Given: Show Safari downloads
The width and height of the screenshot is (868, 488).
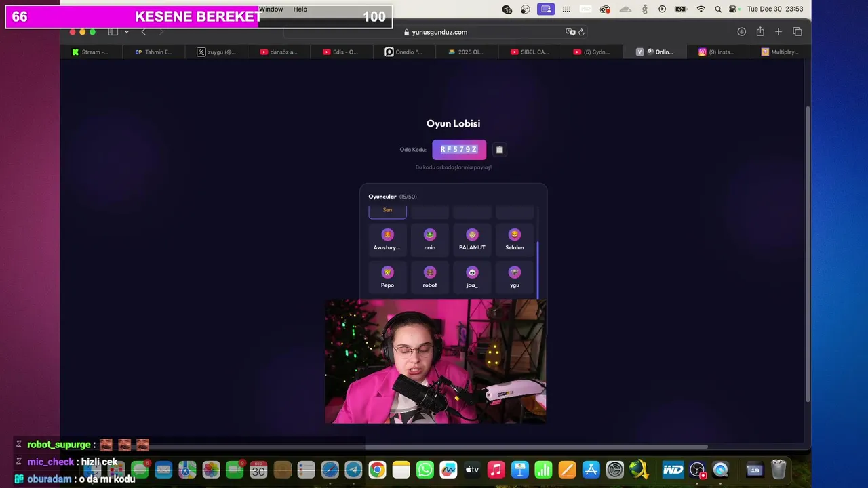Looking at the screenshot, I should coord(741,32).
